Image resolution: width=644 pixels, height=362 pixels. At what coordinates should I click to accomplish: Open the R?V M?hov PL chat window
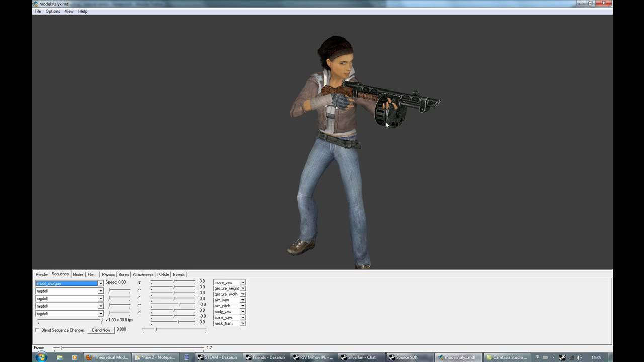[314, 357]
